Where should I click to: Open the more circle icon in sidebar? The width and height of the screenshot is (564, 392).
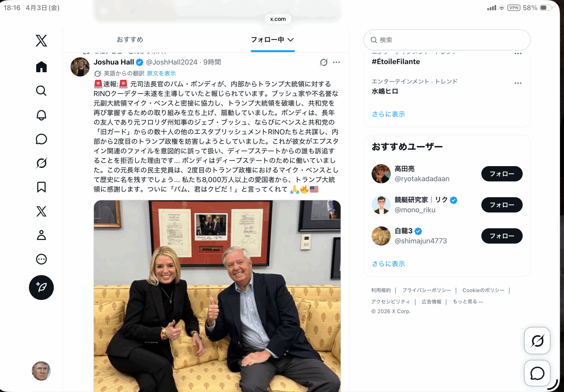41,259
